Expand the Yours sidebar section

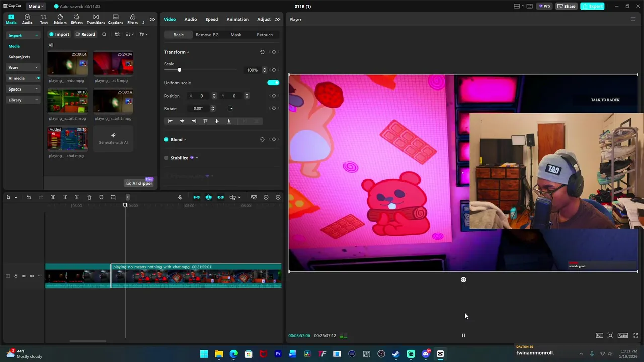pyautogui.click(x=23, y=67)
